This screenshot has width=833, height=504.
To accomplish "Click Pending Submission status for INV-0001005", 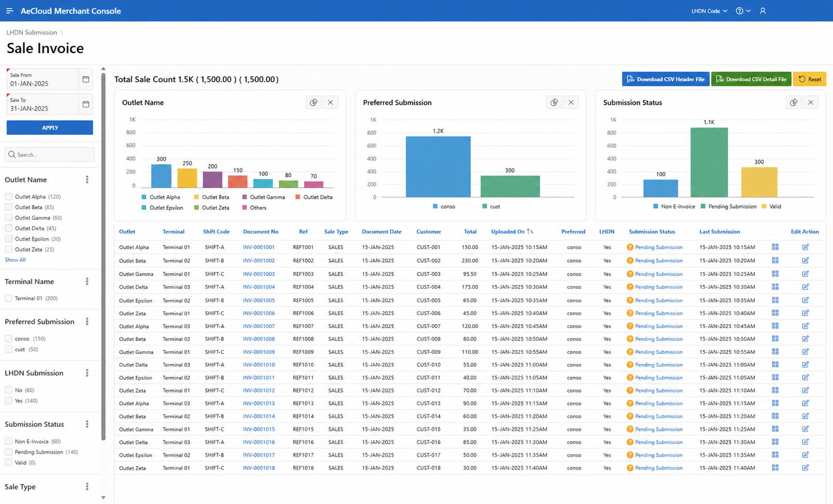I will click(x=659, y=300).
